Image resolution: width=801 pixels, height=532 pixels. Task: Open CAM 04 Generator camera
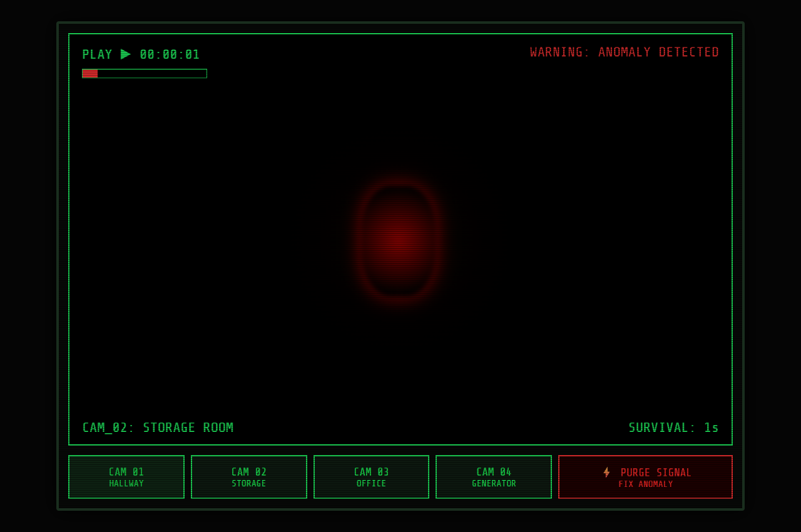494,477
